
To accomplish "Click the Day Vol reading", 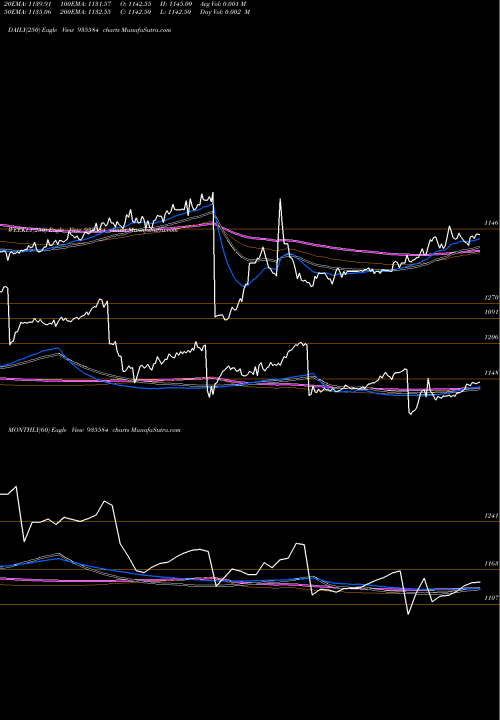I will coord(225,12).
